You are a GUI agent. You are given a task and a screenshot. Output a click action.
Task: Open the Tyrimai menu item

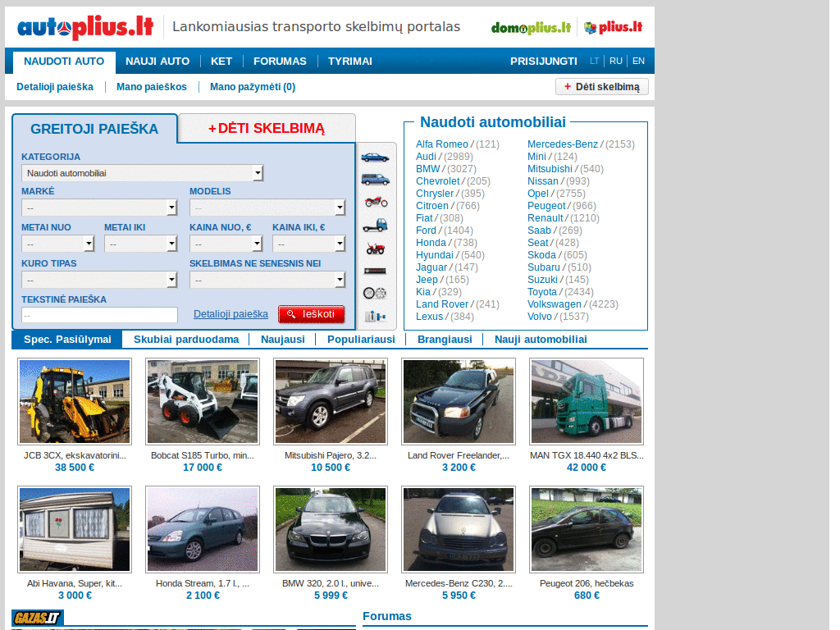pos(349,62)
